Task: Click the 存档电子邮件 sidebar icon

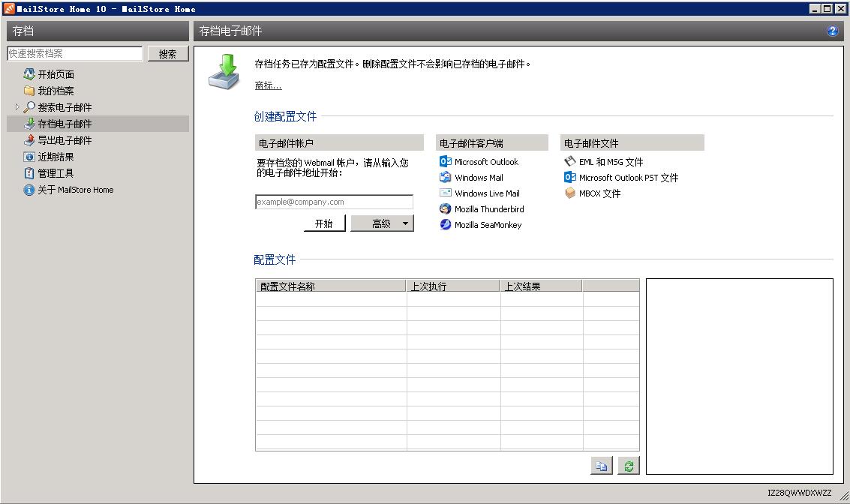Action: pyautogui.click(x=29, y=124)
